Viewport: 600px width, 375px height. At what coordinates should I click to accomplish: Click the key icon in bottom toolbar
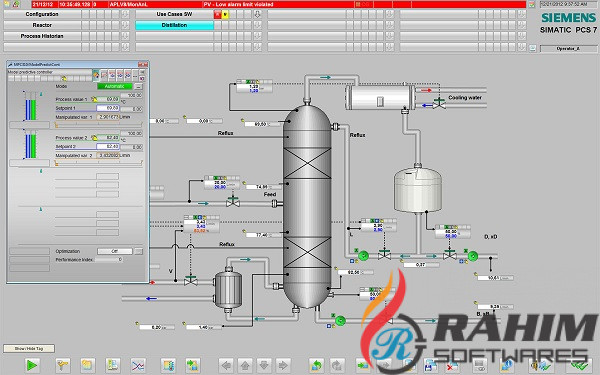(x=62, y=365)
